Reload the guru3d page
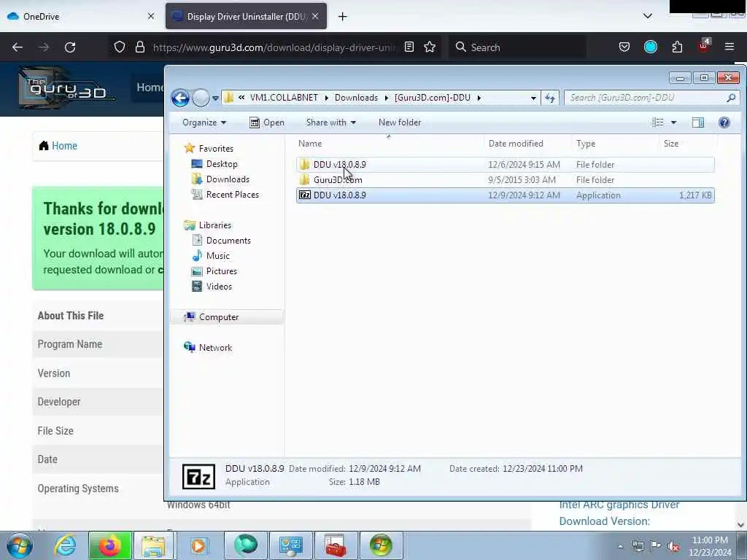 click(x=70, y=47)
